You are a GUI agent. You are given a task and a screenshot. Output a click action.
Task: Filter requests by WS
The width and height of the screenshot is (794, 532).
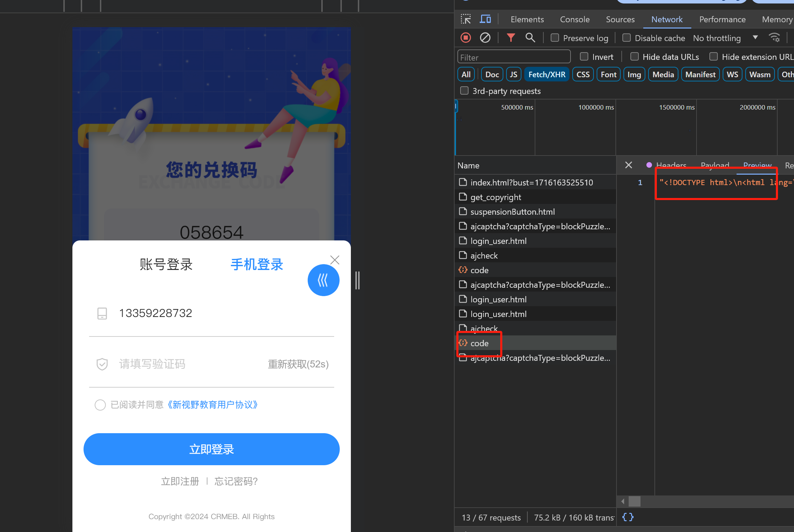coord(732,74)
